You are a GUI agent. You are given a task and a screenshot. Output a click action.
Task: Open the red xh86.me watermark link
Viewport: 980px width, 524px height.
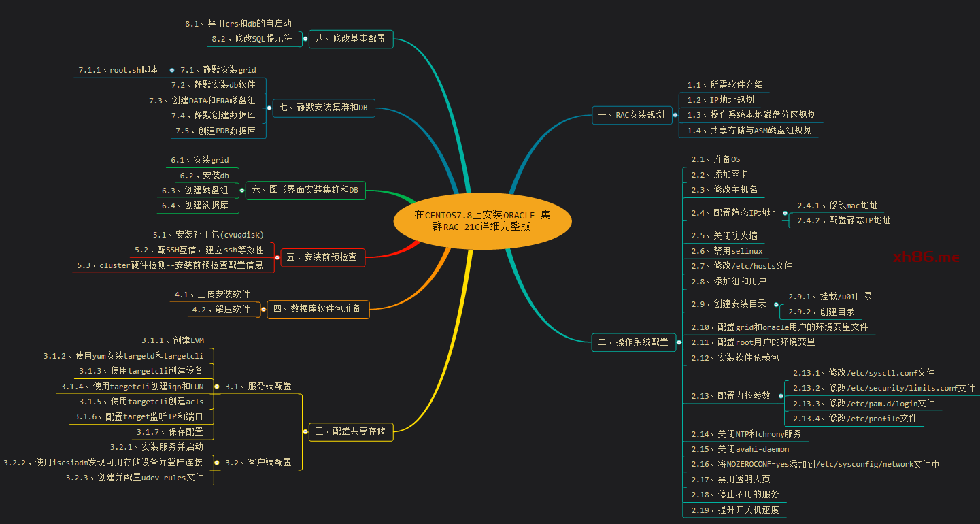click(926, 257)
